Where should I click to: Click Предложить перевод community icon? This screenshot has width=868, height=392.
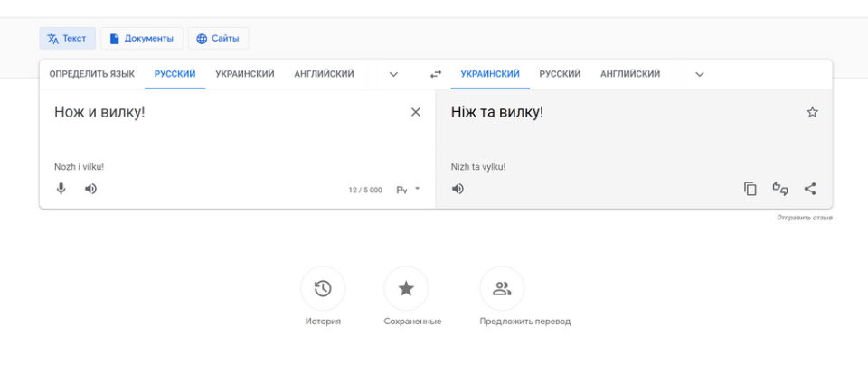[502, 289]
